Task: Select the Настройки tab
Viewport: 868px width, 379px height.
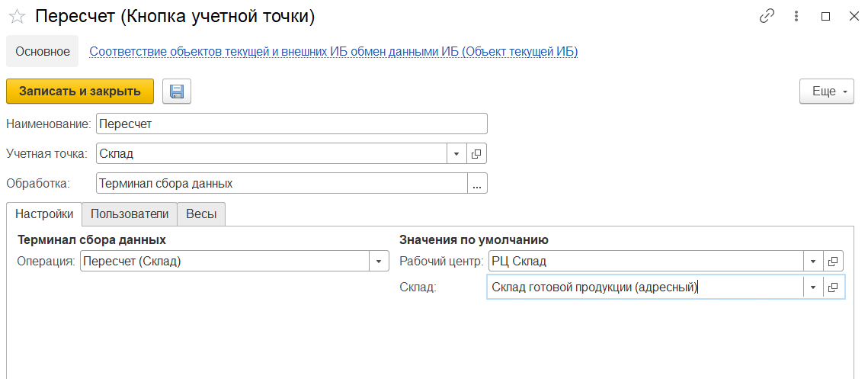Action: pyautogui.click(x=44, y=214)
